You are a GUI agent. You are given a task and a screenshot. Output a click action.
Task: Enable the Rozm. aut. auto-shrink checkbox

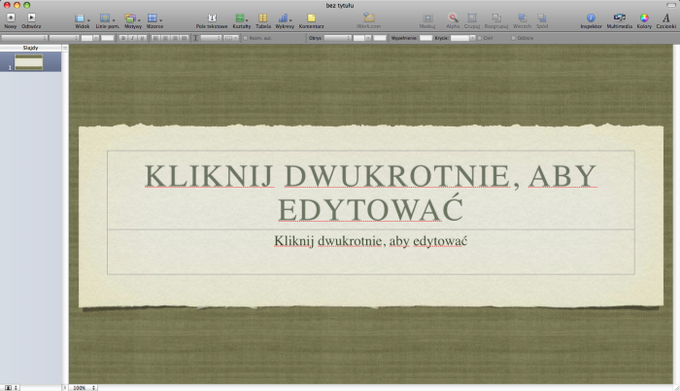245,38
